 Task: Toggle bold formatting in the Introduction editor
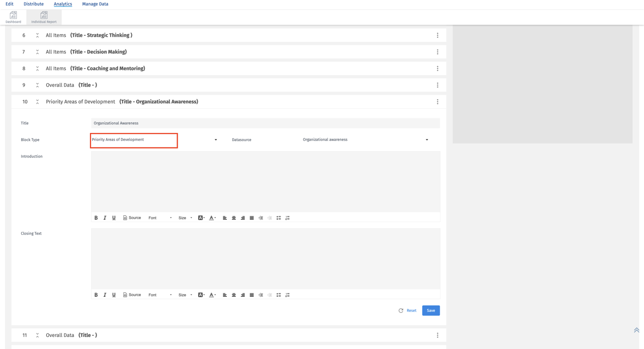[96, 218]
